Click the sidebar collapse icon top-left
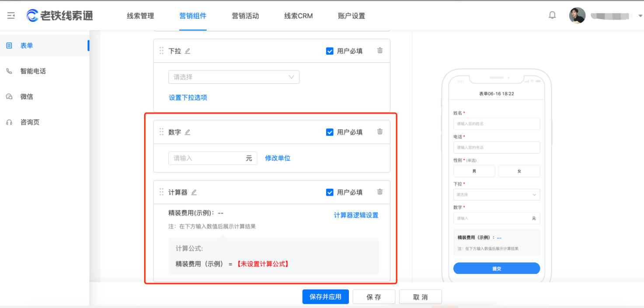This screenshot has width=644, height=308. coord(11,15)
